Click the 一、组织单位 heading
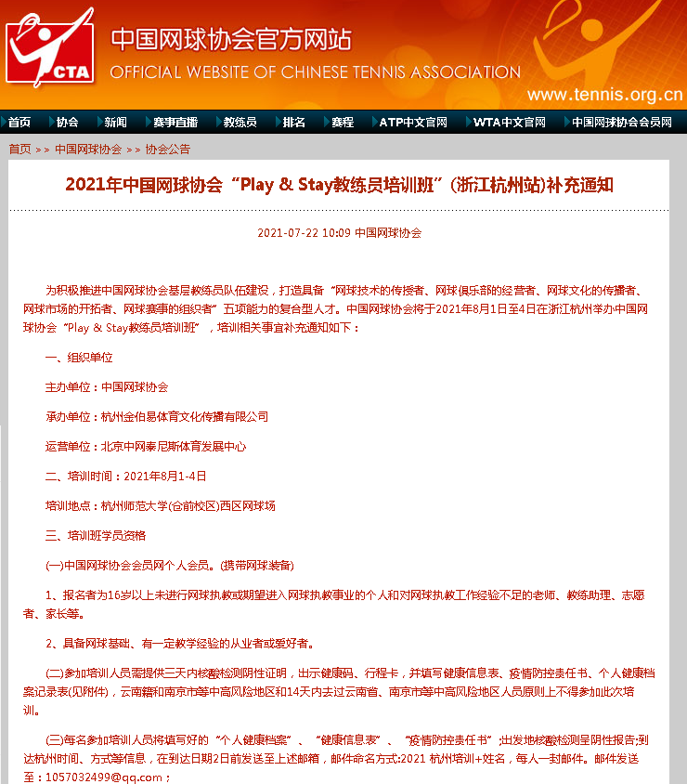This screenshot has height=784, width=687. (79, 358)
